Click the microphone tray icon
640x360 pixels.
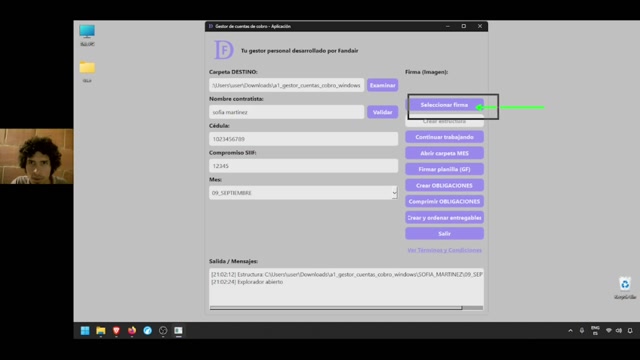pyautogui.click(x=582, y=331)
